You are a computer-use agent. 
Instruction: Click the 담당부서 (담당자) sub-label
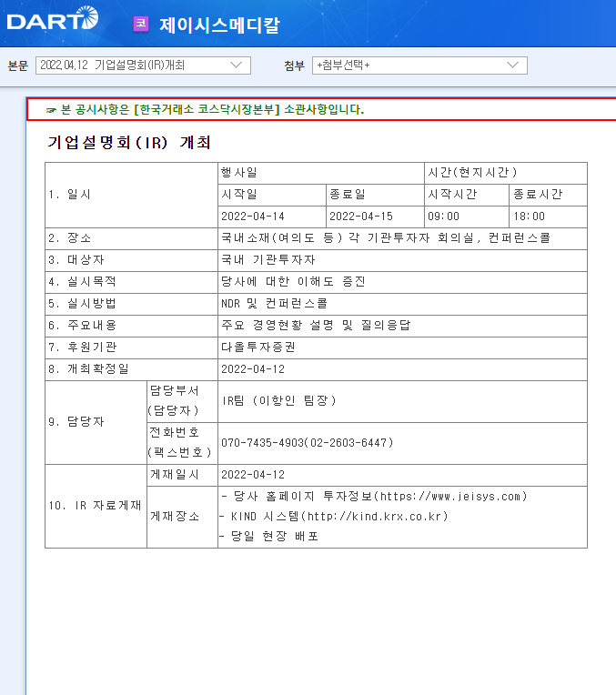pos(182,401)
